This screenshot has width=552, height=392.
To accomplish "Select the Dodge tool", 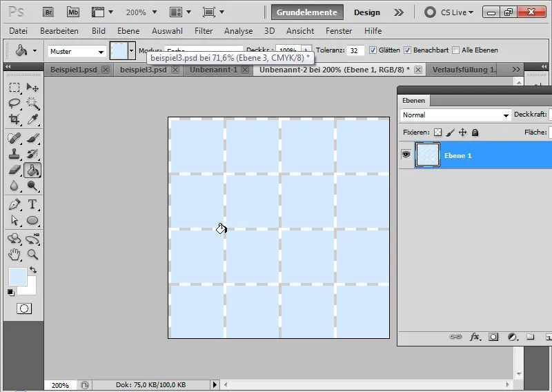I will (32, 186).
